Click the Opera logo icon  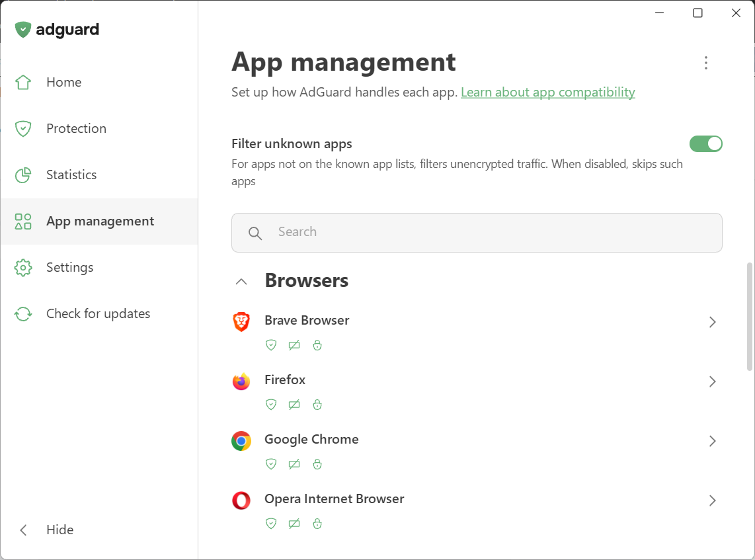coord(241,500)
